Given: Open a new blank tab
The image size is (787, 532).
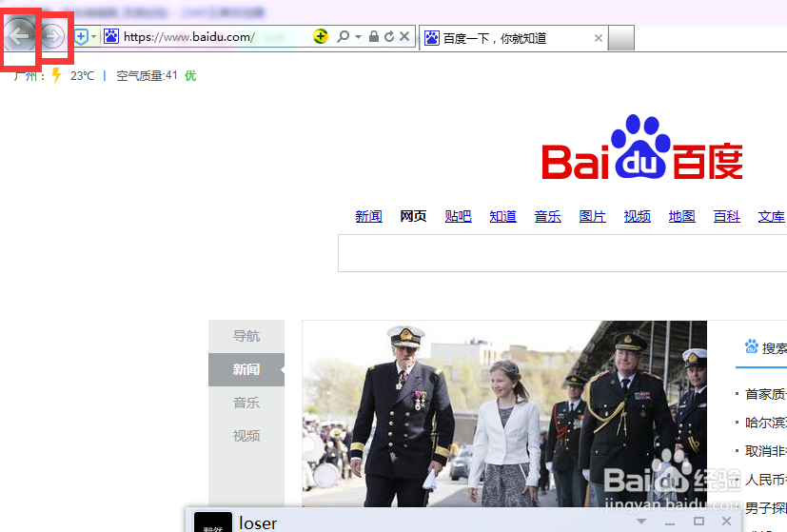Looking at the screenshot, I should tap(621, 38).
